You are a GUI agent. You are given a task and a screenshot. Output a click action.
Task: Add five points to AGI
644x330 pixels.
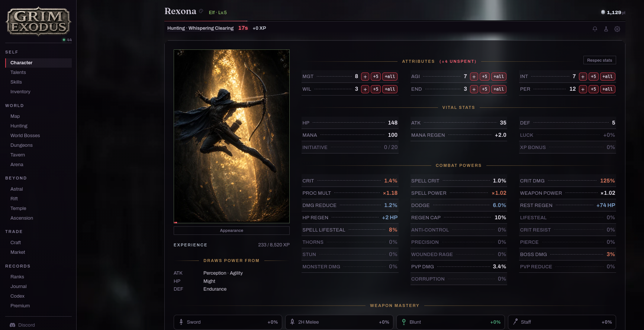click(484, 77)
